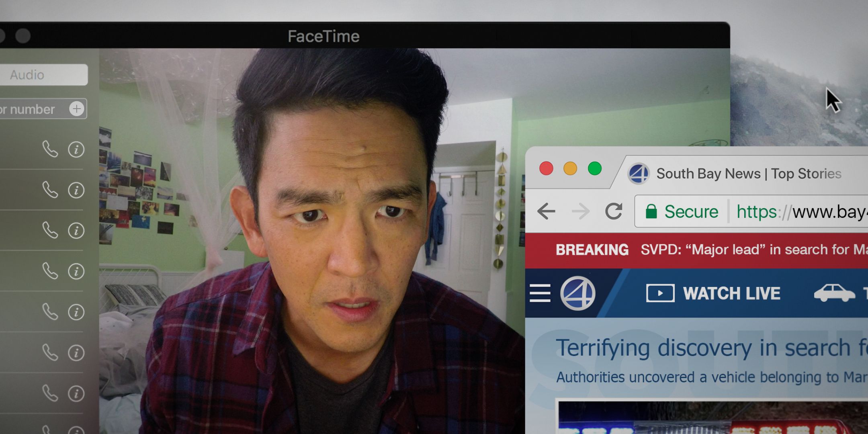Screen dimensions: 868x434
Task: Click the channel 4 logo in nav bar
Action: click(578, 293)
